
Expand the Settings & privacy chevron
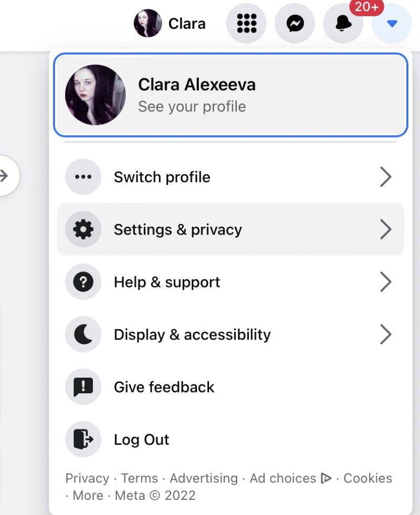pos(386,229)
